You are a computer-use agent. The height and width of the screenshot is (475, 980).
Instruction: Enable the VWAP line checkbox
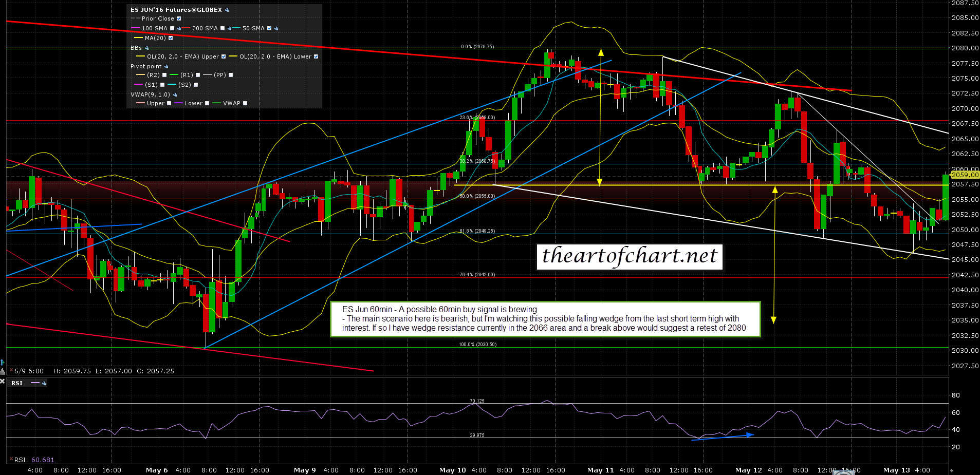coord(245,103)
